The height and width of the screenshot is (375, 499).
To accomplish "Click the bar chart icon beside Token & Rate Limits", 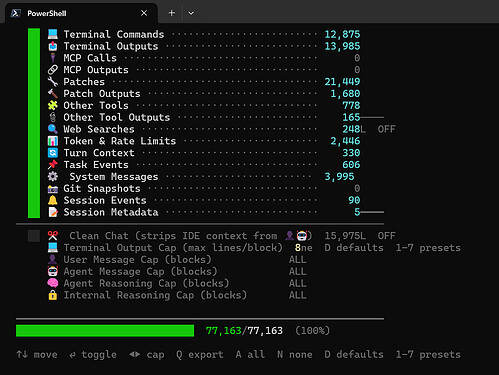I will (x=53, y=141).
